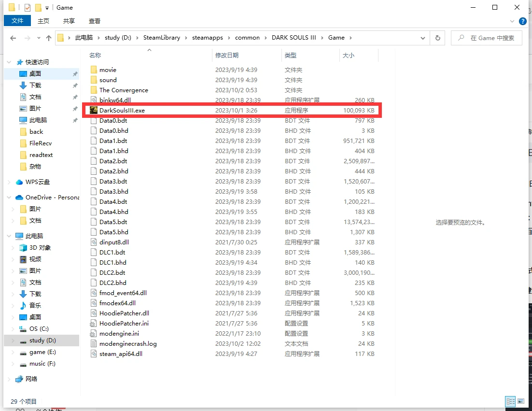Open the 主页 ribbon tab
Screen dimensions: 532x411
[43, 21]
